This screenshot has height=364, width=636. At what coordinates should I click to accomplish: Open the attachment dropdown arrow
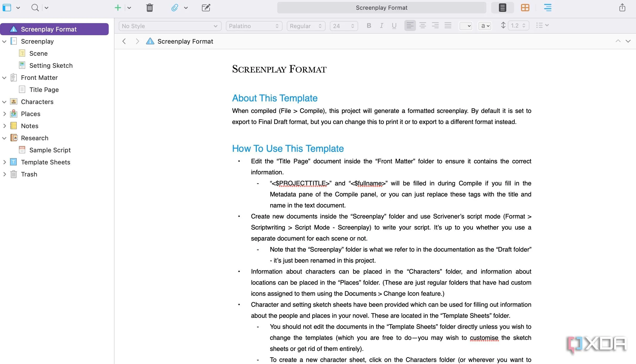tap(186, 8)
